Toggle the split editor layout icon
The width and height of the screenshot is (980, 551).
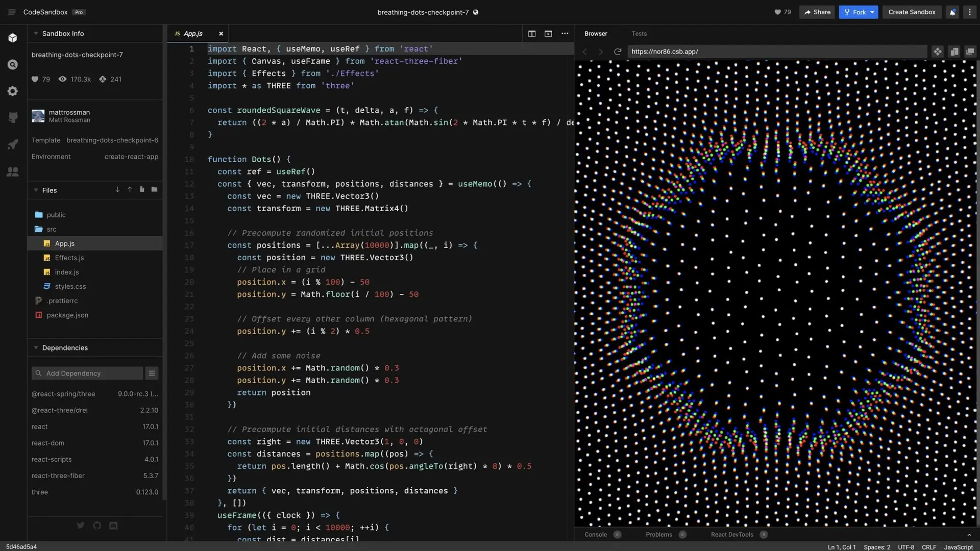[x=532, y=34]
